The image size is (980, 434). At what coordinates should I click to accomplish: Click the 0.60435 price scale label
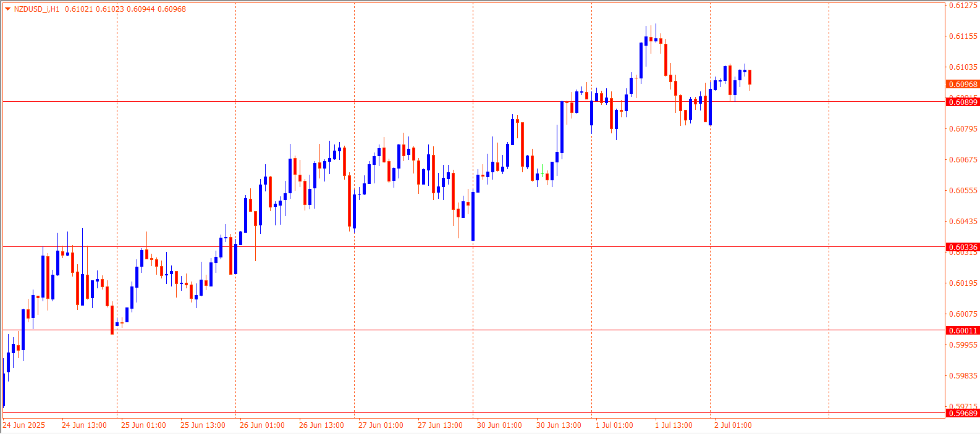963,222
